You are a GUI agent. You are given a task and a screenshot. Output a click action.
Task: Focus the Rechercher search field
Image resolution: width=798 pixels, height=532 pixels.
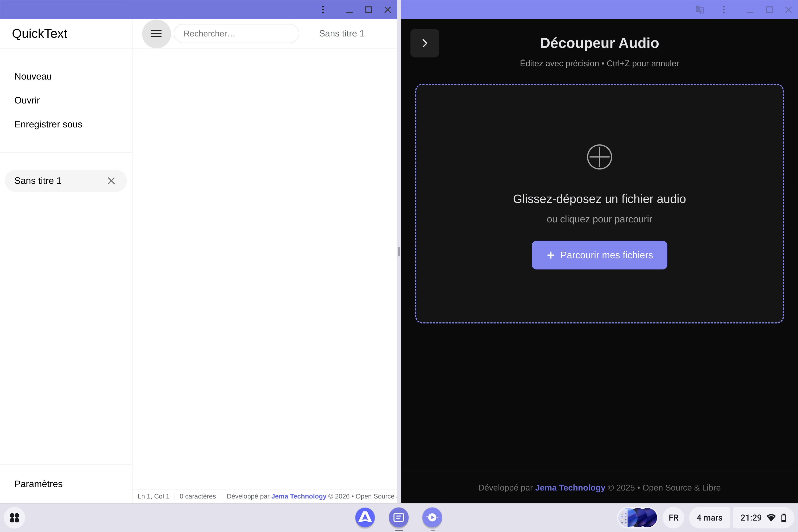coord(236,34)
